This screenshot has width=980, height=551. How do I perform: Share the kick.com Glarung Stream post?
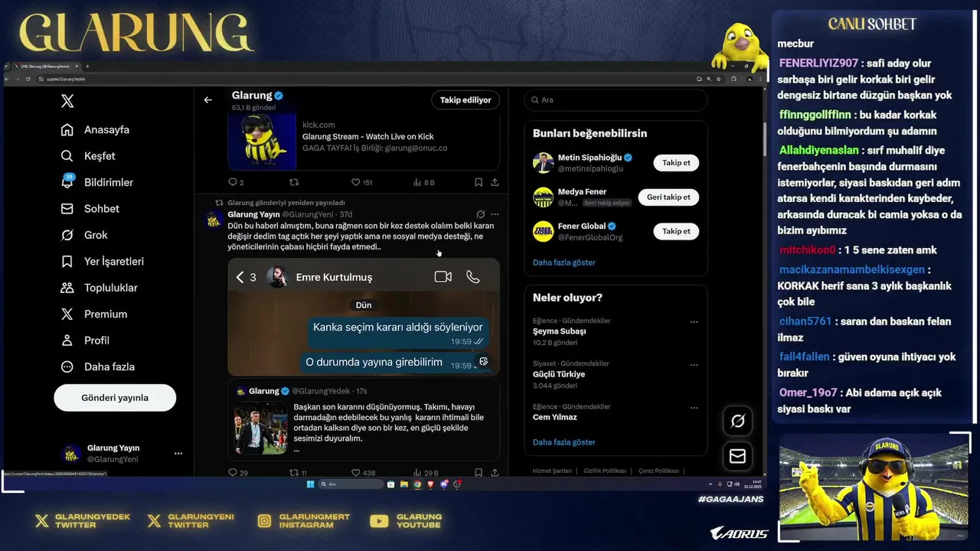[x=495, y=182]
